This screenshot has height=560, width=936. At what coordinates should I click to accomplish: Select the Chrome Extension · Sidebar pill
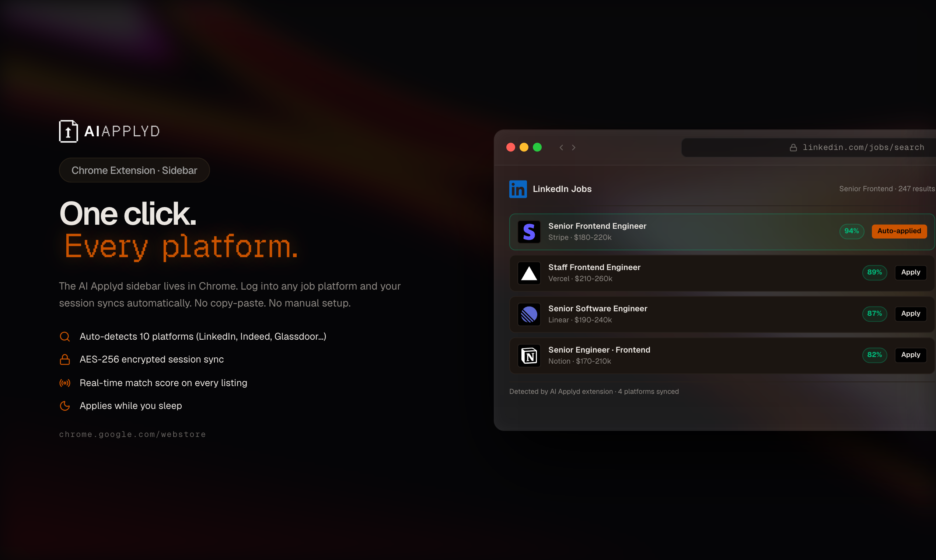coord(134,170)
